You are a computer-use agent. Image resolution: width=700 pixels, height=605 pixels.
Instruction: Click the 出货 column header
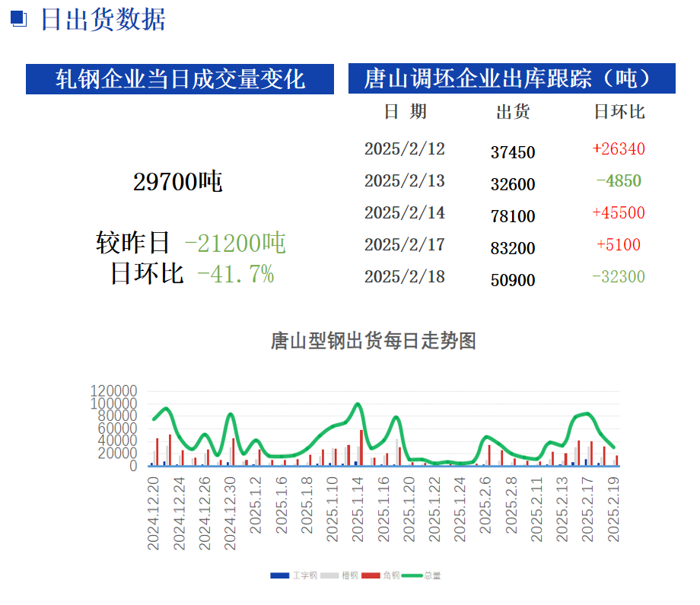pos(513,112)
